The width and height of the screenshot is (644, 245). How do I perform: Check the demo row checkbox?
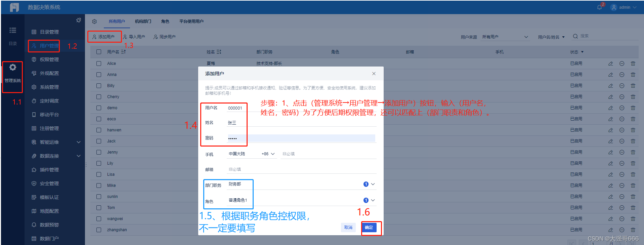[x=99, y=108]
